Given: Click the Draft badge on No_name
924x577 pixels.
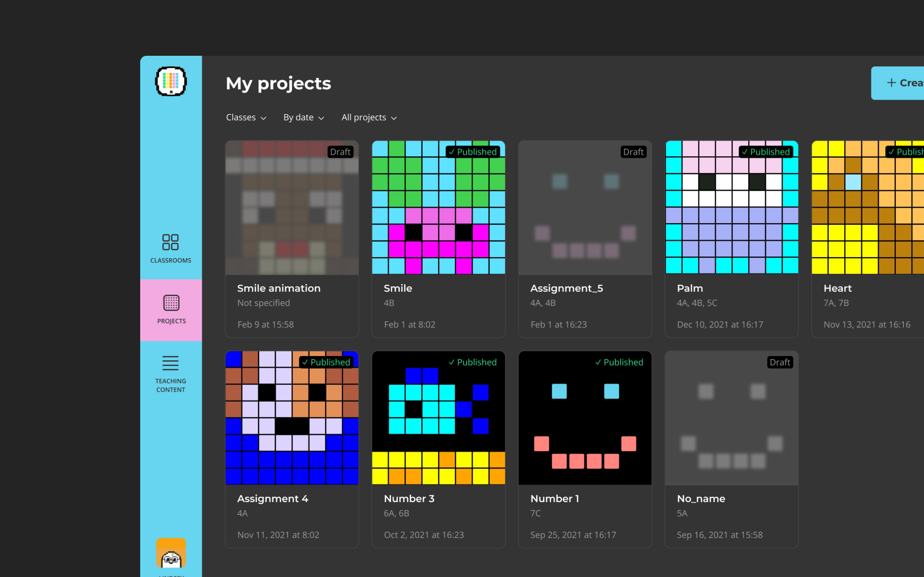Looking at the screenshot, I should tap(780, 362).
